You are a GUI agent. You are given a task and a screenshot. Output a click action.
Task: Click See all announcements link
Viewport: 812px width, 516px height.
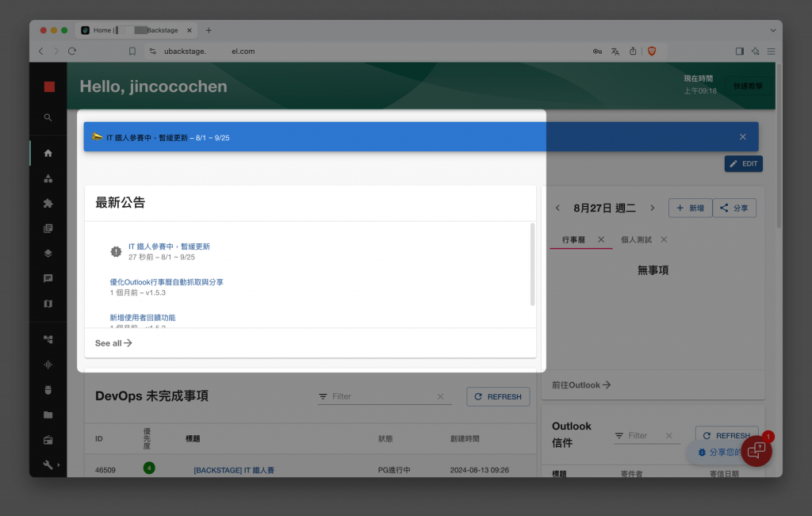tap(113, 343)
